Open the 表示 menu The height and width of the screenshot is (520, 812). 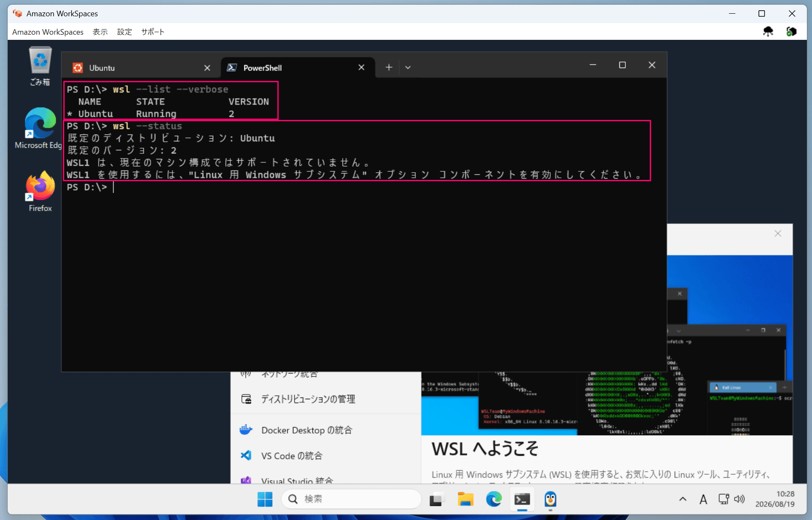pyautogui.click(x=100, y=32)
